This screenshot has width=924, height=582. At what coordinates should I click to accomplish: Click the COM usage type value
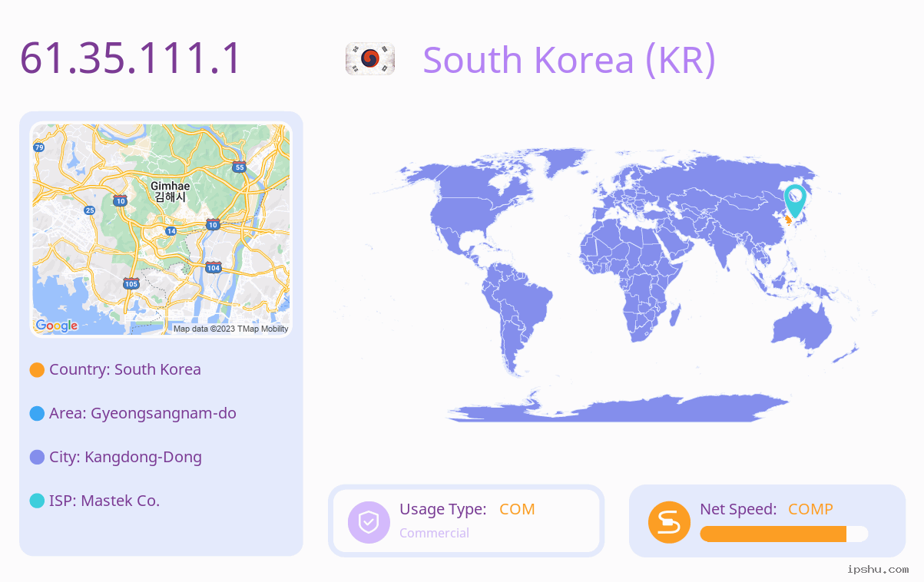pos(517,509)
